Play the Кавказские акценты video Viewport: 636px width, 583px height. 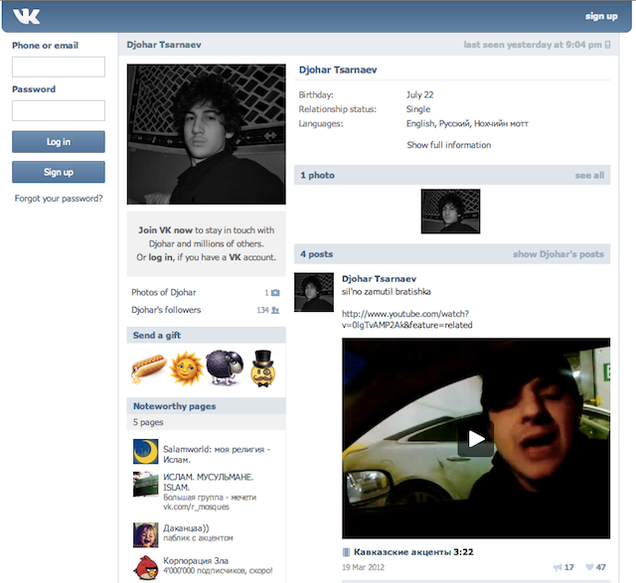pyautogui.click(x=476, y=439)
